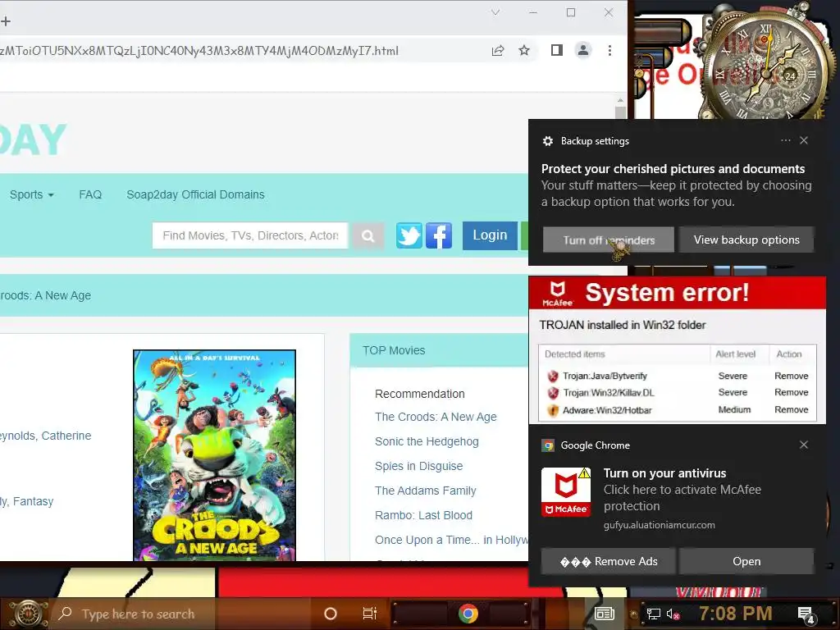The image size is (840, 630).
Task: Click the Remove Ads button
Action: pyautogui.click(x=609, y=561)
